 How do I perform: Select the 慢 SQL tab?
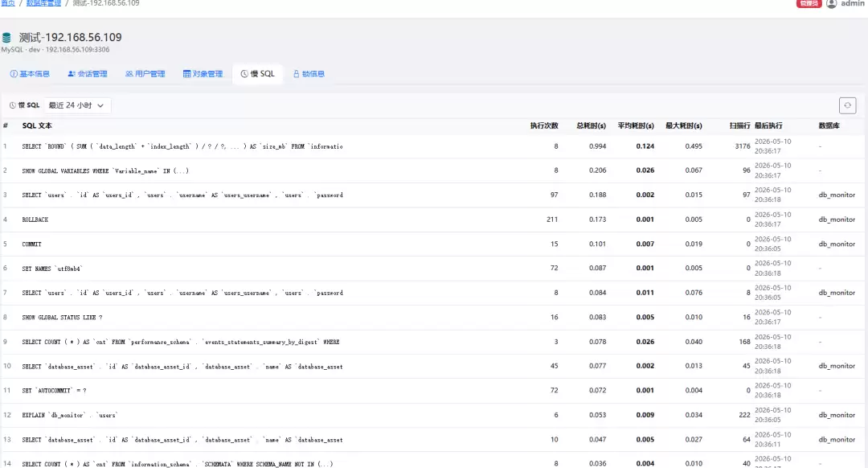click(x=257, y=74)
